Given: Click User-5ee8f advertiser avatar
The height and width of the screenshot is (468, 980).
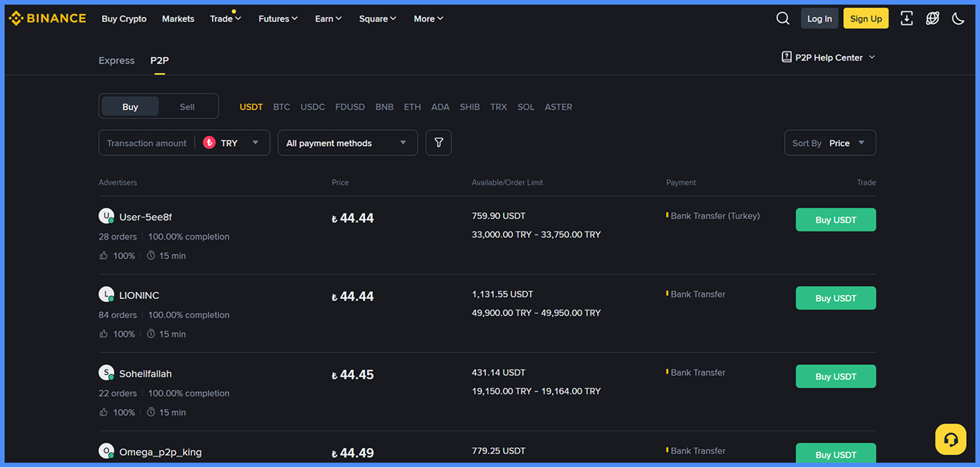Looking at the screenshot, I should click(x=106, y=216).
